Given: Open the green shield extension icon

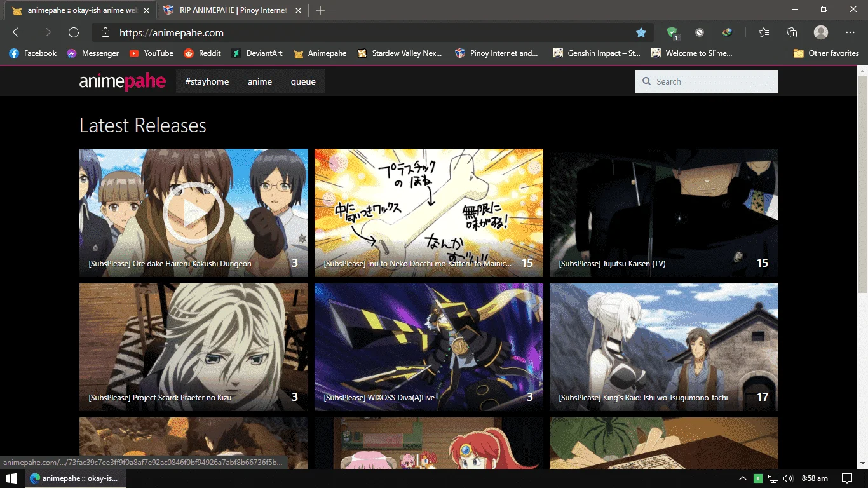Looking at the screenshot, I should 672,32.
